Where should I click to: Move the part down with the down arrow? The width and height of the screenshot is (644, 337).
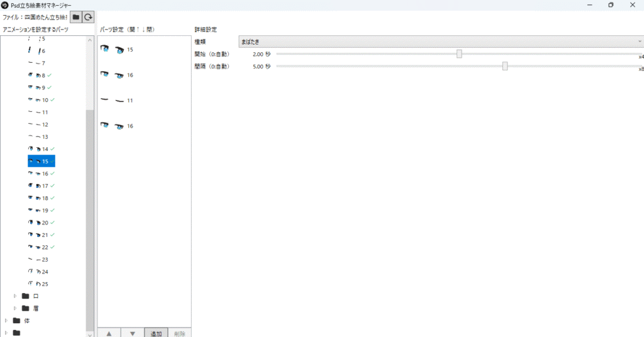click(x=132, y=333)
